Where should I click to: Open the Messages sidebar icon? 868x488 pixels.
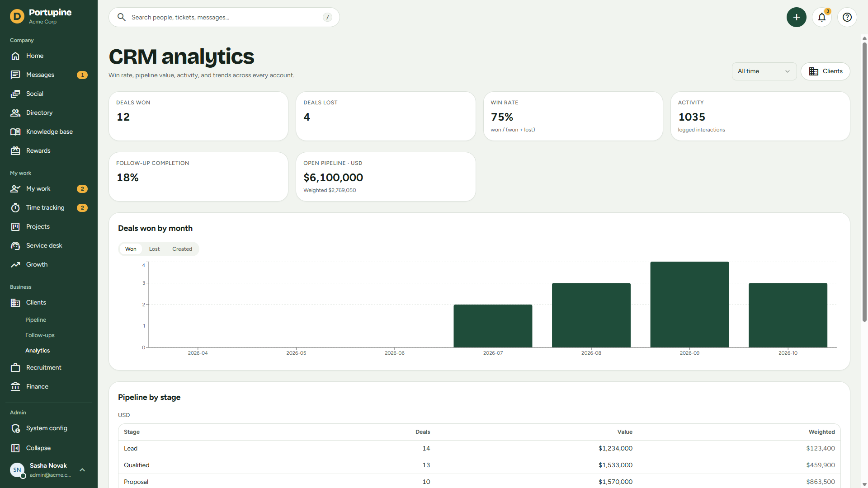coord(15,75)
